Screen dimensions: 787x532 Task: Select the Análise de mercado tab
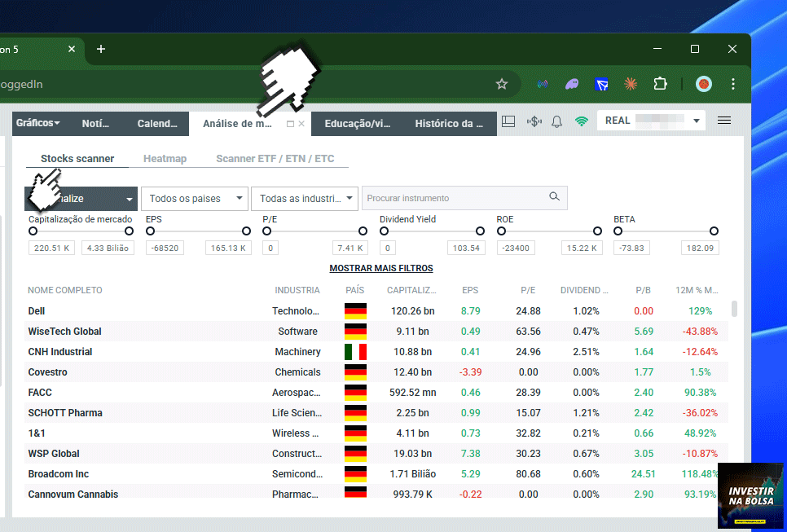click(x=237, y=124)
